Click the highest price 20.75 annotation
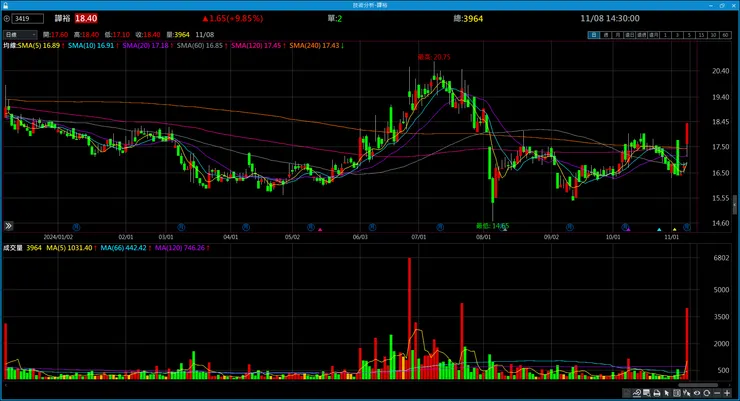This screenshot has height=401, width=740. (434, 57)
